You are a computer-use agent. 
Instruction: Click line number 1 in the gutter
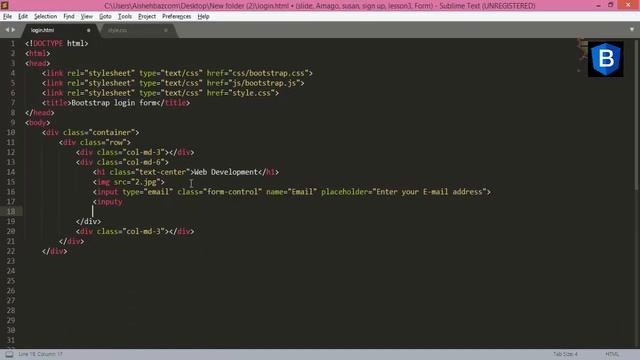click(x=13, y=43)
